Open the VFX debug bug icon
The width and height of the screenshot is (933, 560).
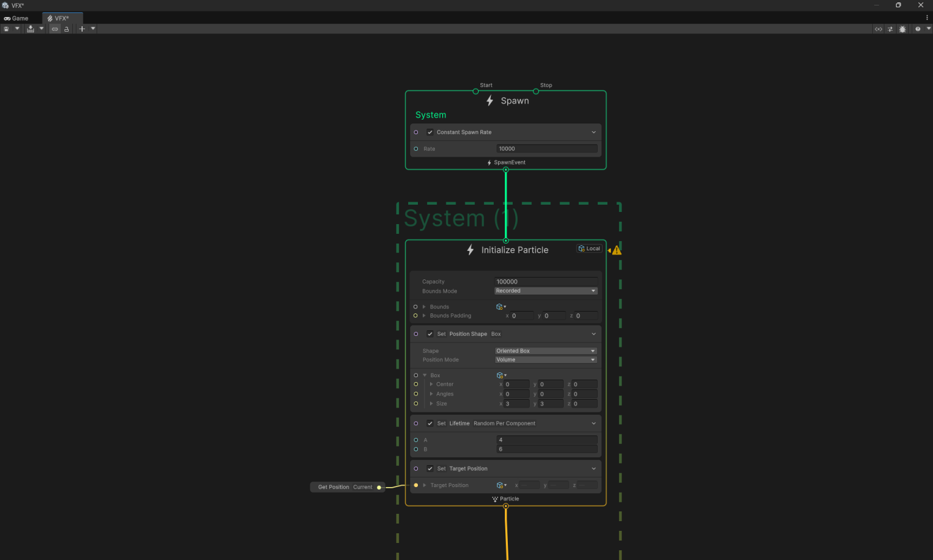[x=903, y=29]
